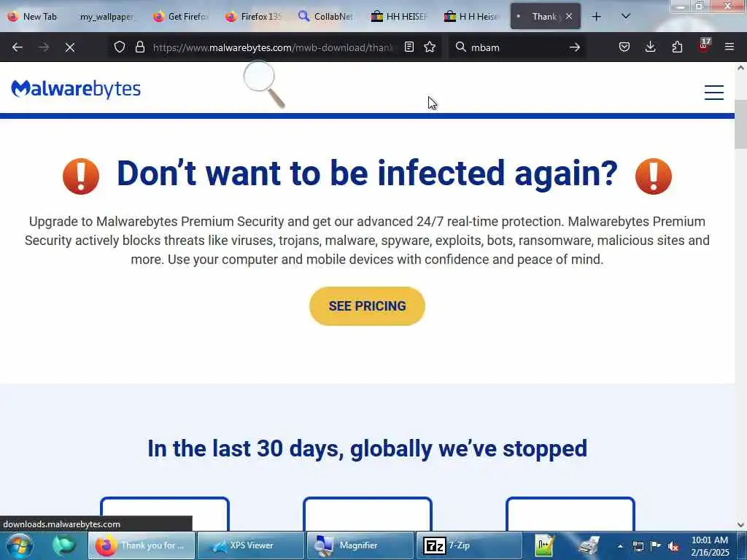Switch to the CollabNet tab

point(326,17)
